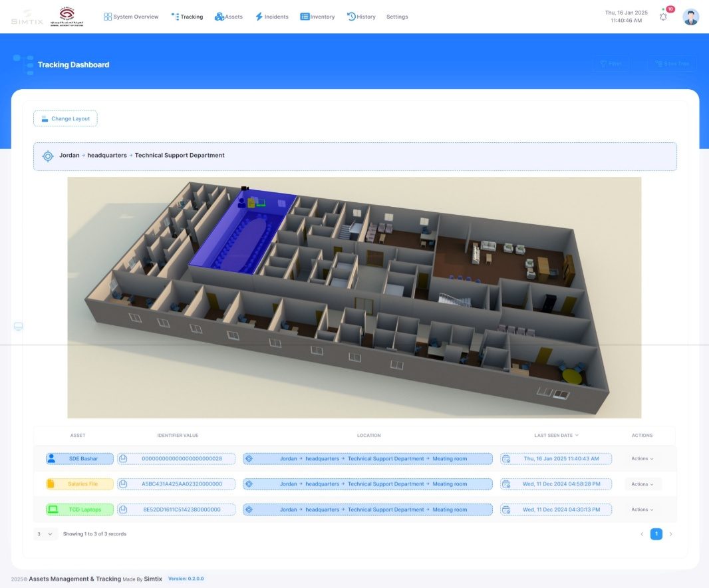Open Actions dropdown for SDE Bashar

tap(642, 459)
